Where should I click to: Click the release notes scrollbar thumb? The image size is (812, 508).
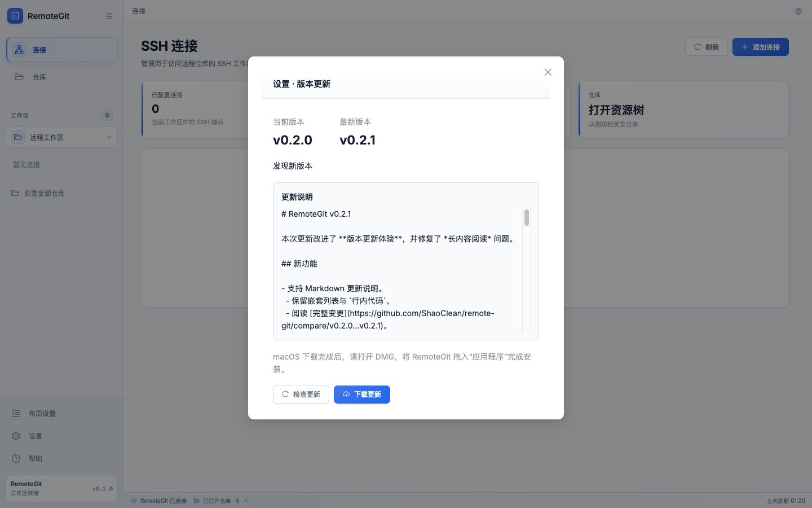pyautogui.click(x=527, y=217)
